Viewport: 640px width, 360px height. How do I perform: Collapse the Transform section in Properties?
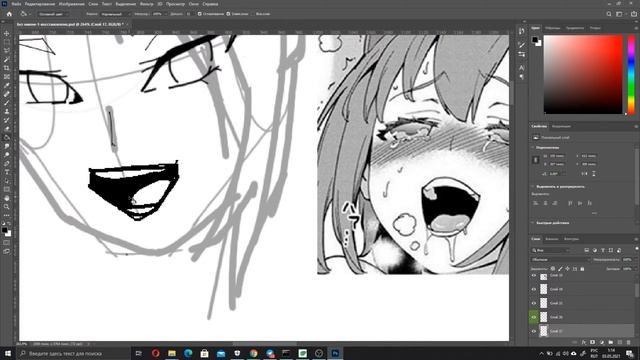pos(533,147)
